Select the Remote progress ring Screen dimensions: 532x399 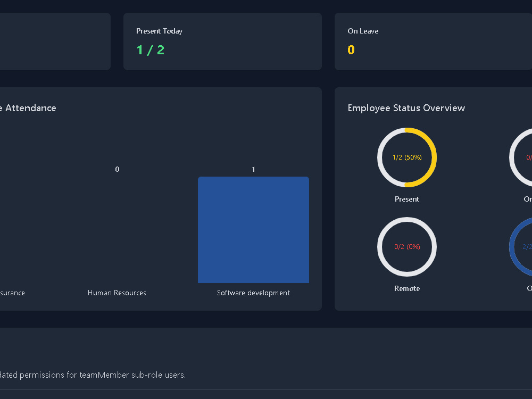(x=407, y=247)
